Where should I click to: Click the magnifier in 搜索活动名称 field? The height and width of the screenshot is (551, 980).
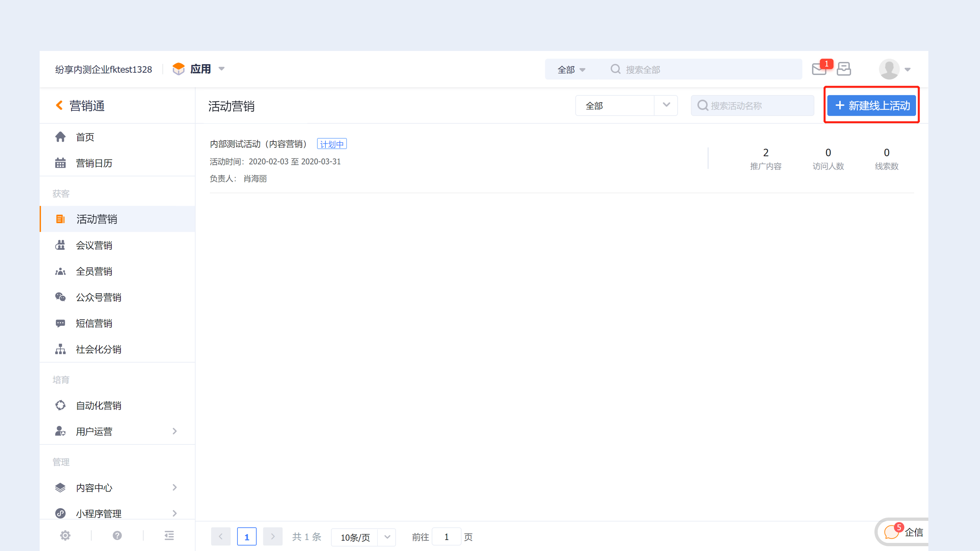(x=703, y=105)
